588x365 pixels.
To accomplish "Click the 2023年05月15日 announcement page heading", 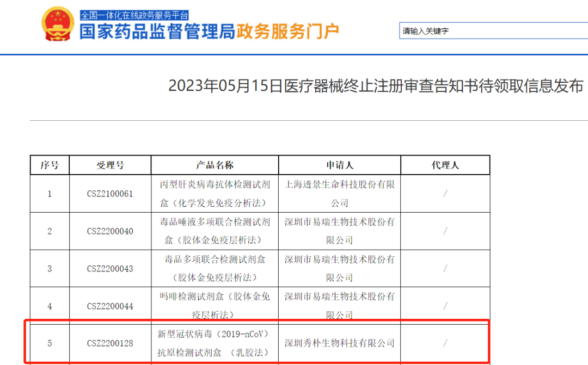I will tap(376, 86).
